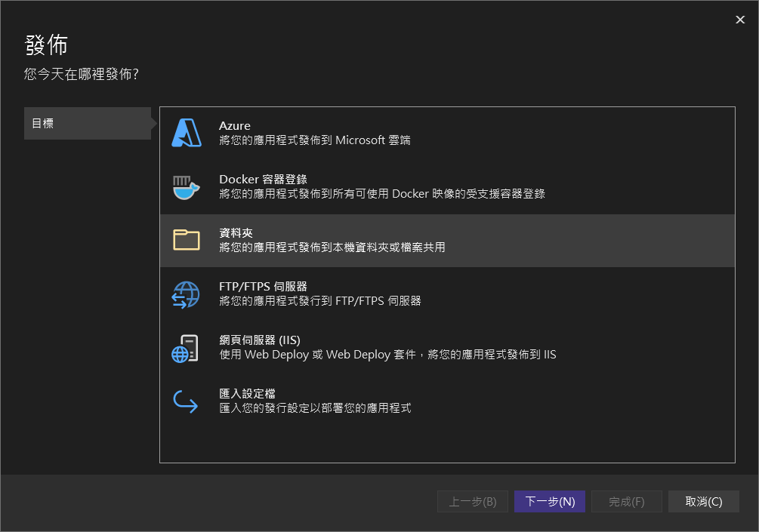Click the Docker whale icon
The image size is (759, 532).
point(186,186)
